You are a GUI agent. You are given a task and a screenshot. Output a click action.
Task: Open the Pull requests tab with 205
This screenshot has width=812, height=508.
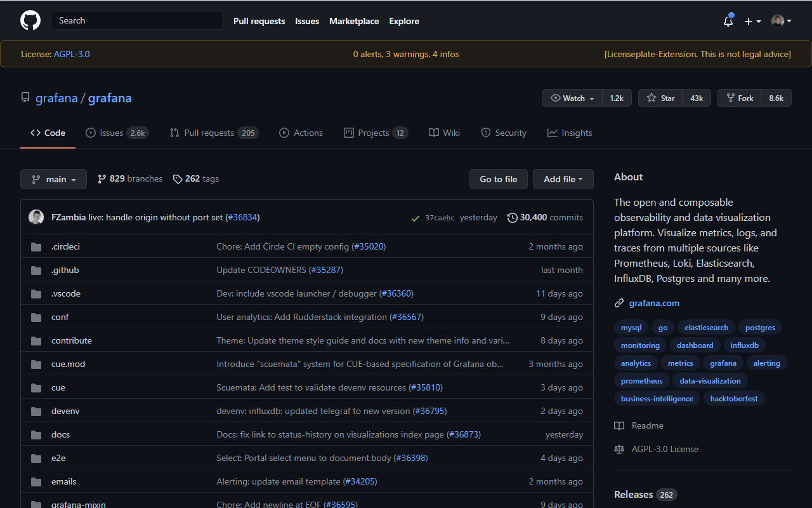[x=214, y=133]
